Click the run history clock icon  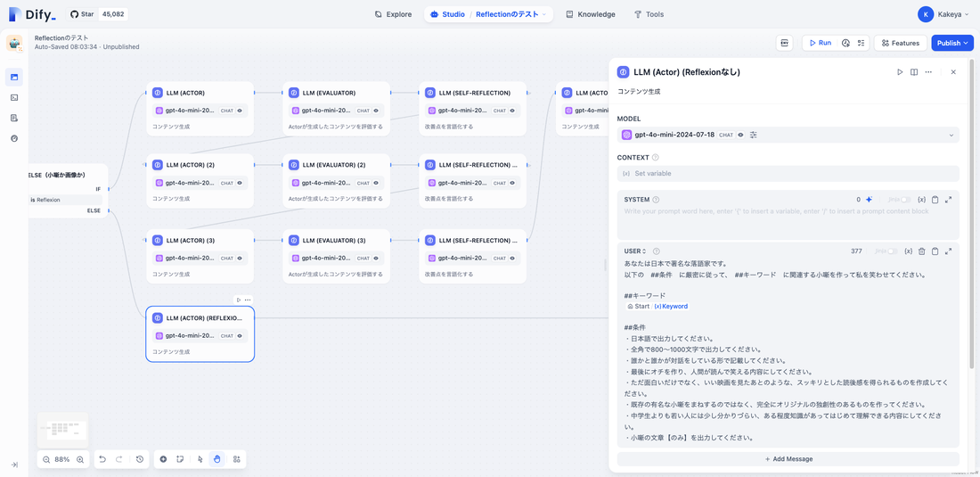pos(845,43)
